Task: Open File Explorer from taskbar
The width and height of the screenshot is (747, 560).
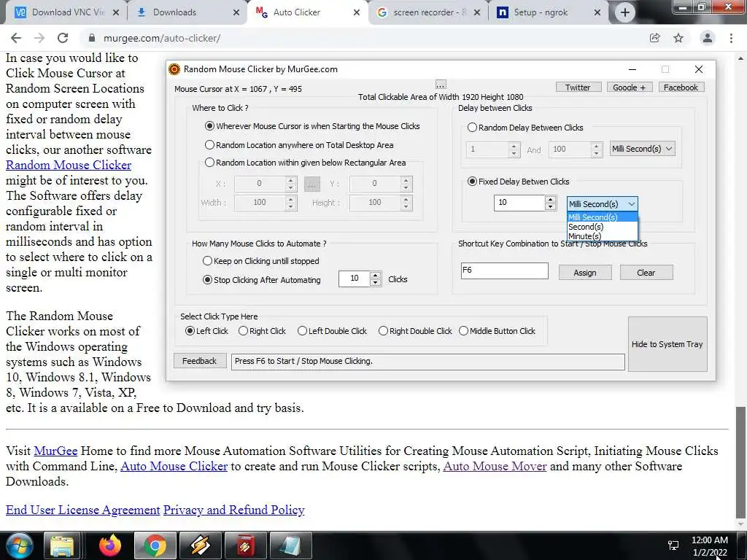Action: [62, 545]
